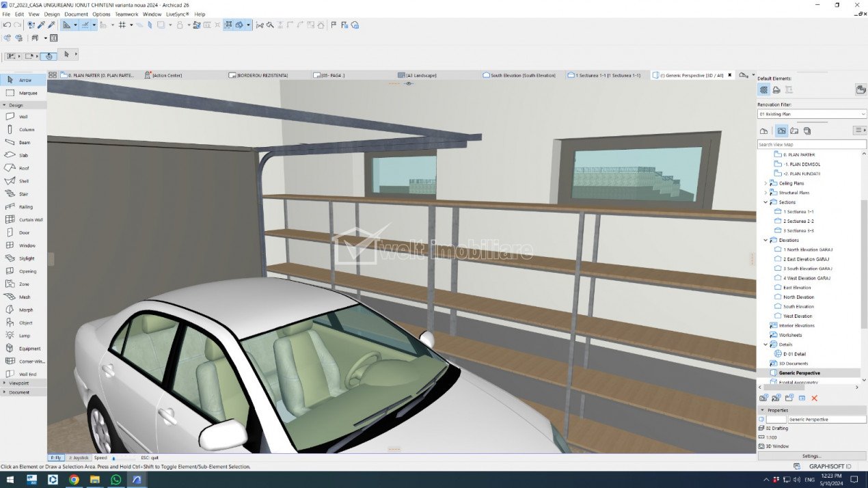The width and height of the screenshot is (868, 488).
Task: Open WhatsApp from the taskbar
Action: [116, 480]
